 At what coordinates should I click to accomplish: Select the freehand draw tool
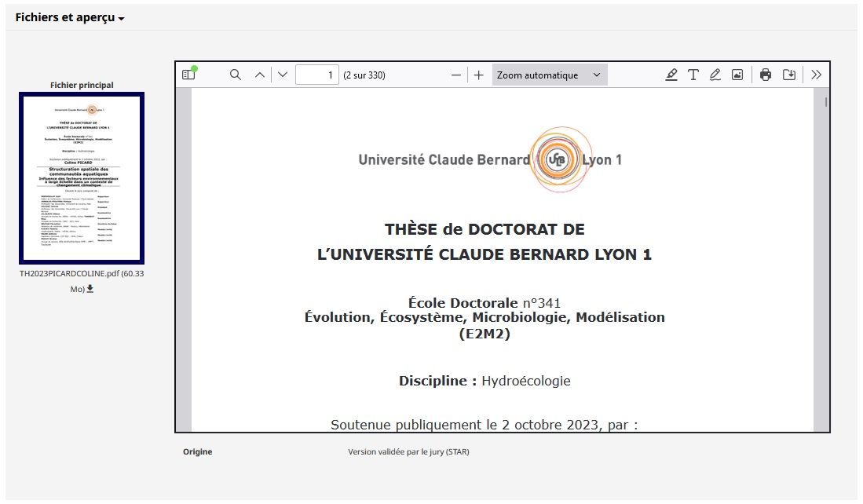pos(715,75)
